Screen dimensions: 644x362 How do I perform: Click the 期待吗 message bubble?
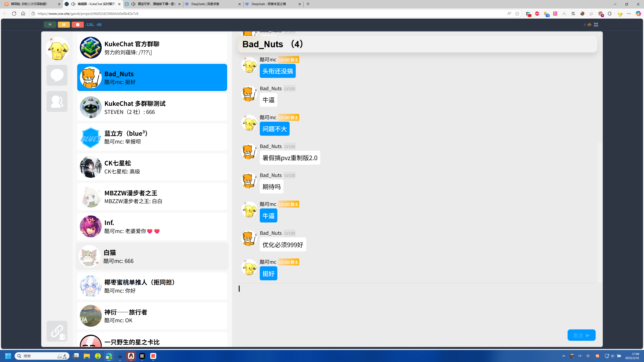point(271,187)
